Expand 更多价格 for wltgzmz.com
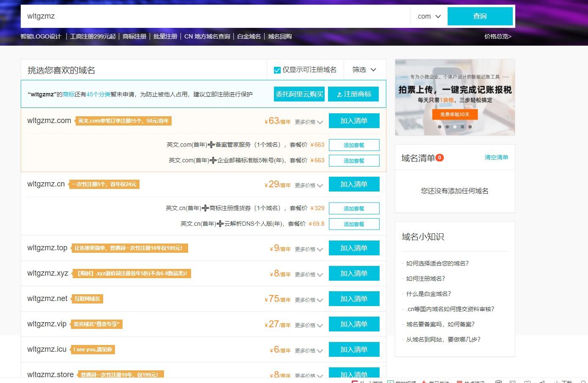The width and height of the screenshot is (588, 383). click(x=309, y=122)
